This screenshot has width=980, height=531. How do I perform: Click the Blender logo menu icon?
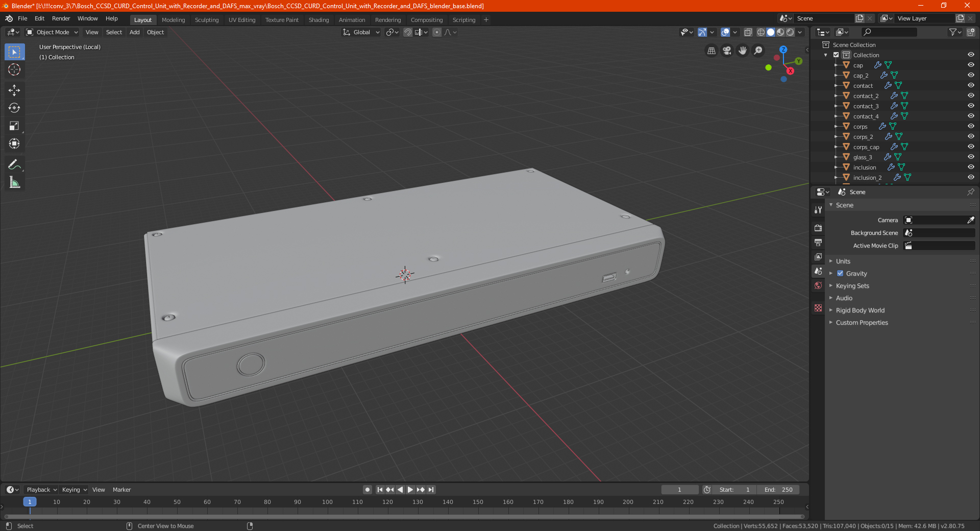click(x=9, y=18)
